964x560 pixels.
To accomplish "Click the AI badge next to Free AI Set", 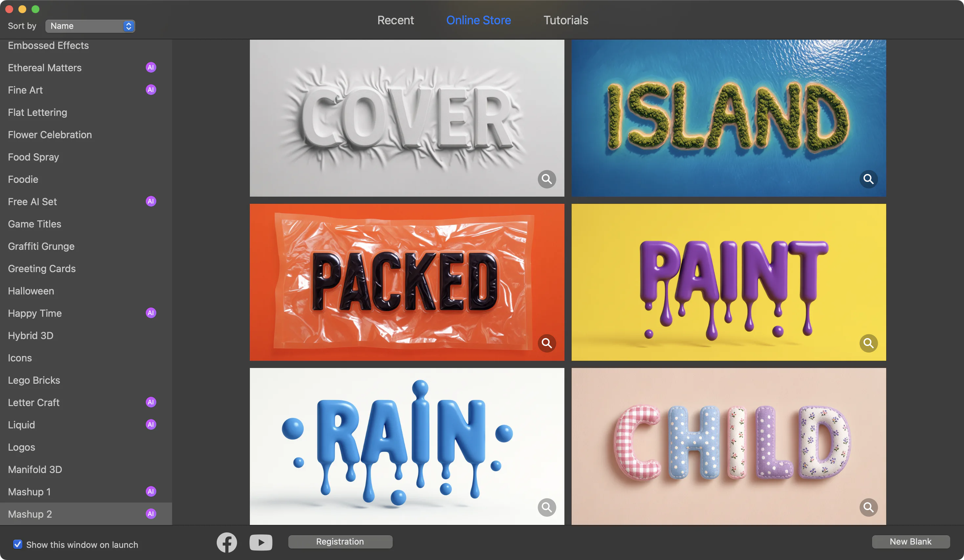I will point(151,201).
